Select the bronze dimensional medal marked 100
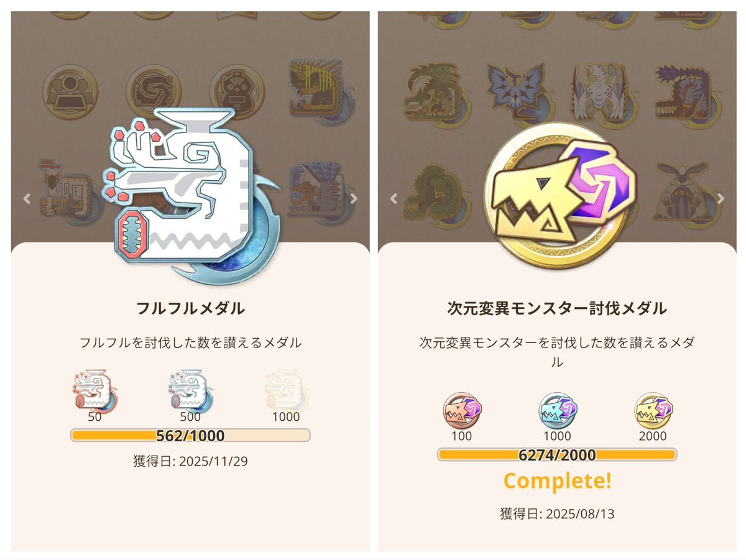Screen dimensions: 746x560 462,410
